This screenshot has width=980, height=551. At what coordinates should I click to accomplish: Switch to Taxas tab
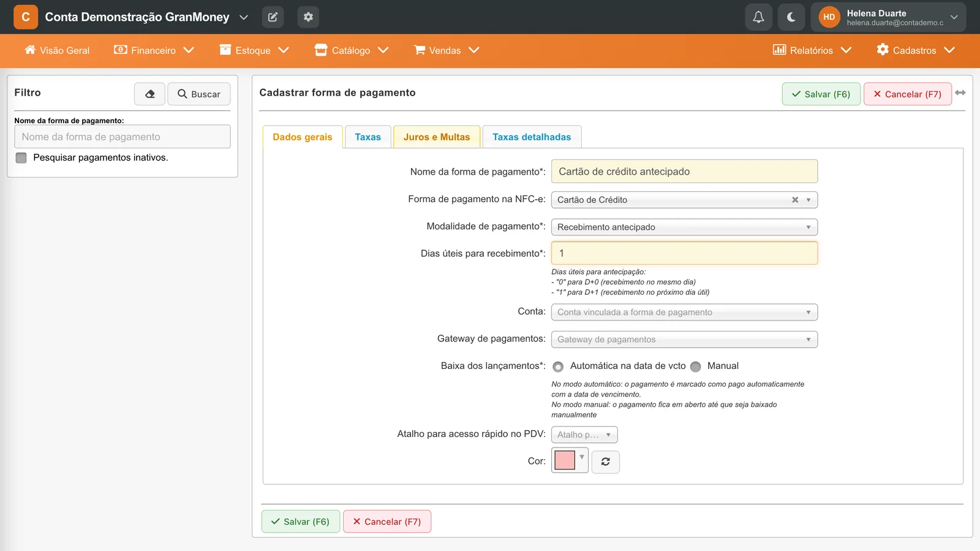click(x=368, y=137)
